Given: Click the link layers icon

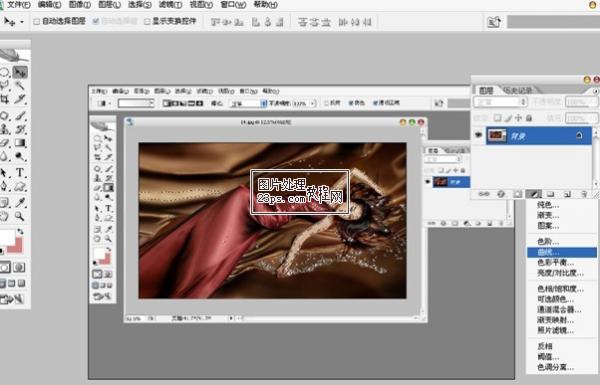Looking at the screenshot, I should 484,194.
